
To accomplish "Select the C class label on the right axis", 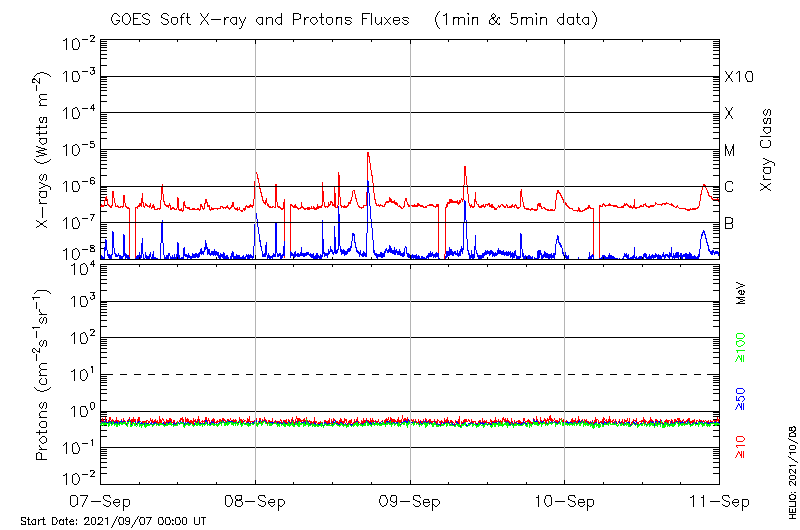I will tap(730, 186).
